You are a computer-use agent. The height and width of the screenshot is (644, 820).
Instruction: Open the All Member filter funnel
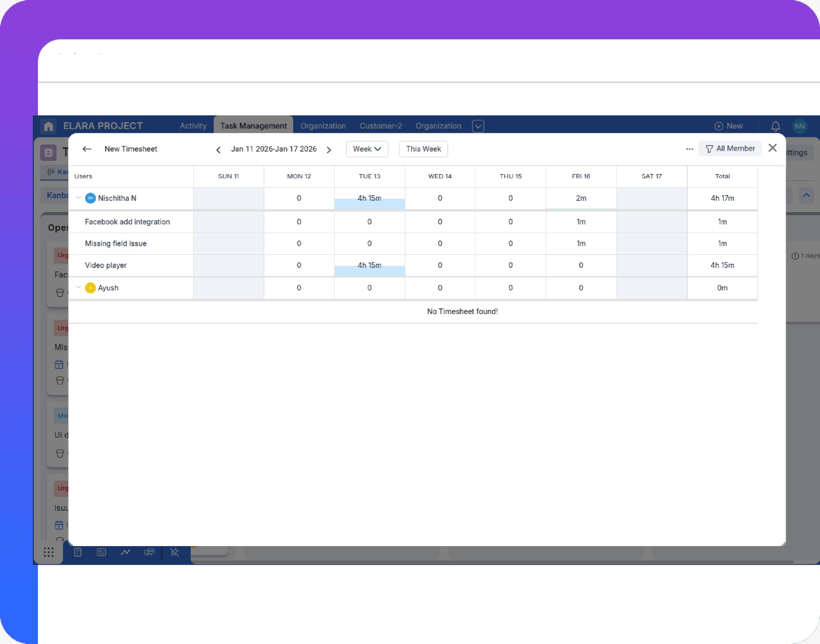tap(730, 149)
